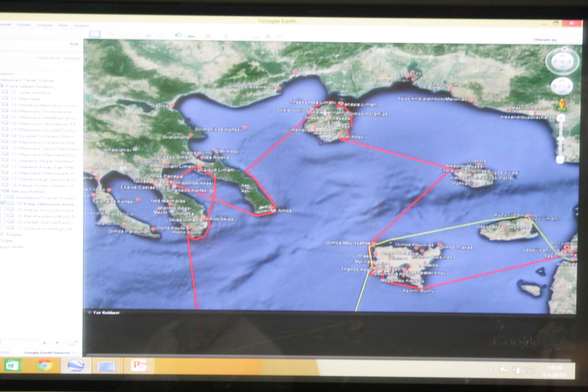
Task: Open PowerPoint from the taskbar
Action: pos(139,366)
